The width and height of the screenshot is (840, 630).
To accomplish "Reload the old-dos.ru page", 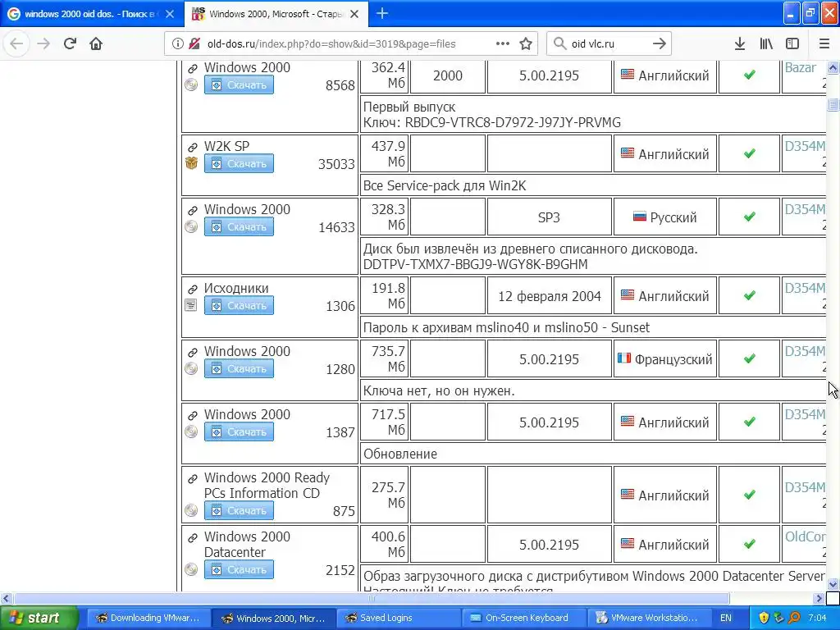I will pos(70,43).
